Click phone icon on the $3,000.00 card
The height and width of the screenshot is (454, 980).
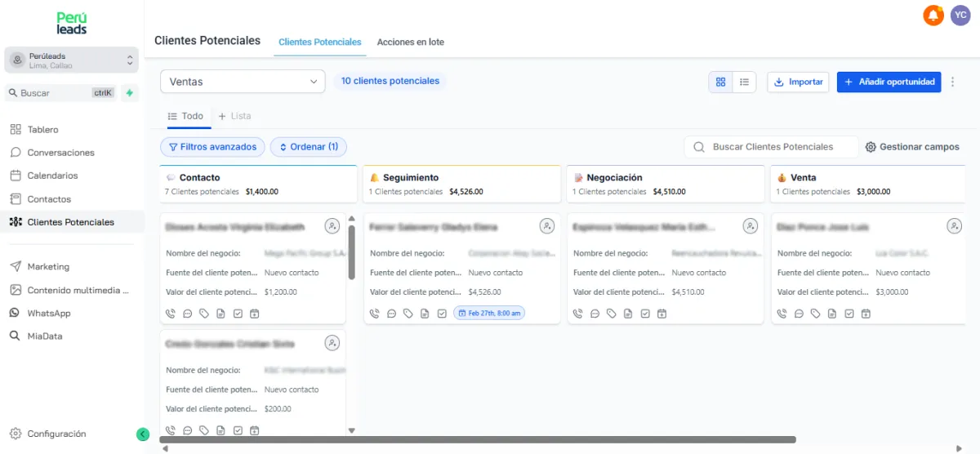782,313
